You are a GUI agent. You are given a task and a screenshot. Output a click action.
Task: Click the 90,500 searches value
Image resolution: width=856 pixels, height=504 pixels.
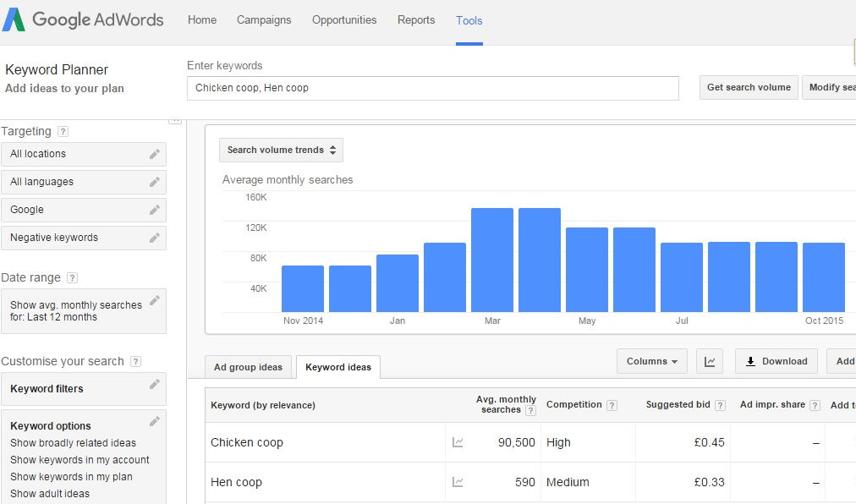pos(517,442)
